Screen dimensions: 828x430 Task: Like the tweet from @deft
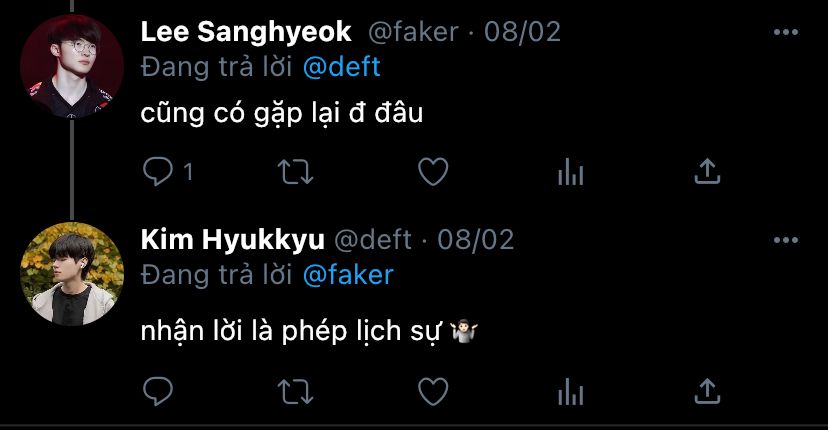tap(433, 392)
